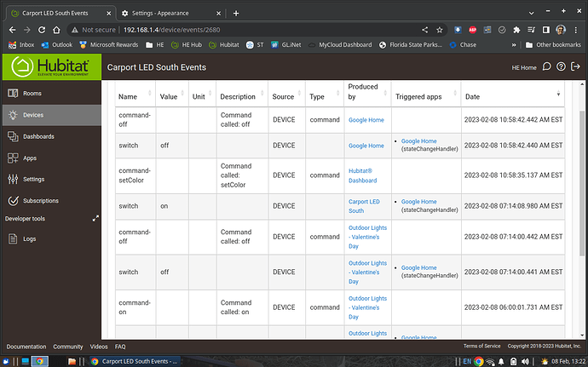
Task: Open the chat bubble icon in header
Action: click(x=547, y=66)
